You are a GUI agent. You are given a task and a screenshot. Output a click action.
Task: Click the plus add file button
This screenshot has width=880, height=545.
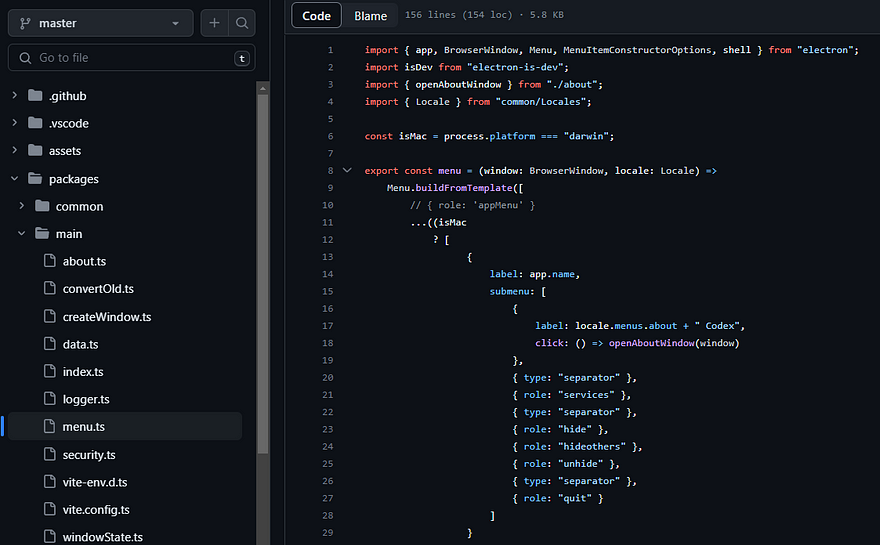[214, 23]
